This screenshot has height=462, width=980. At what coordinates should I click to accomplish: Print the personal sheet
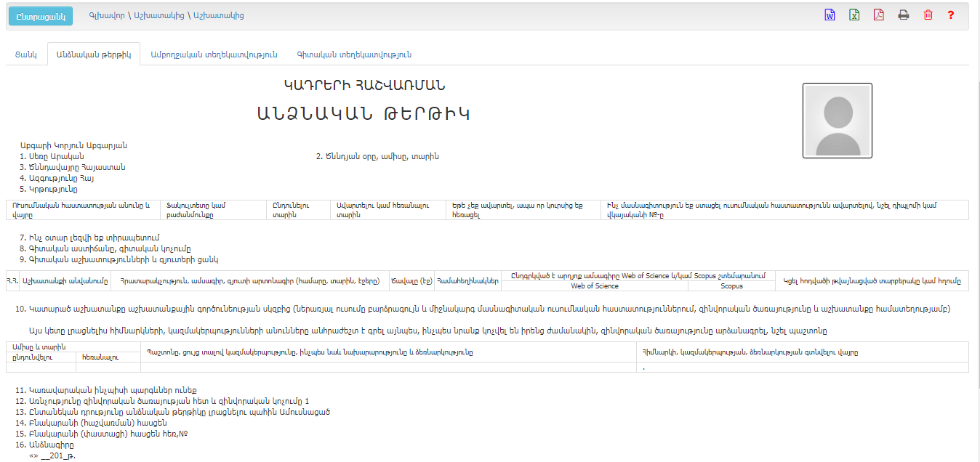click(904, 15)
